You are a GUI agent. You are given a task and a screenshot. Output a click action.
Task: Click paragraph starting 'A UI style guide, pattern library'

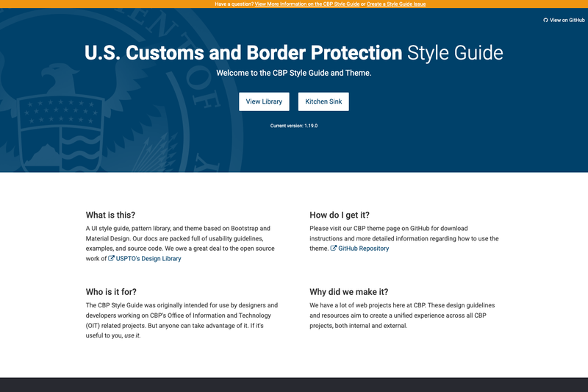[180, 243]
